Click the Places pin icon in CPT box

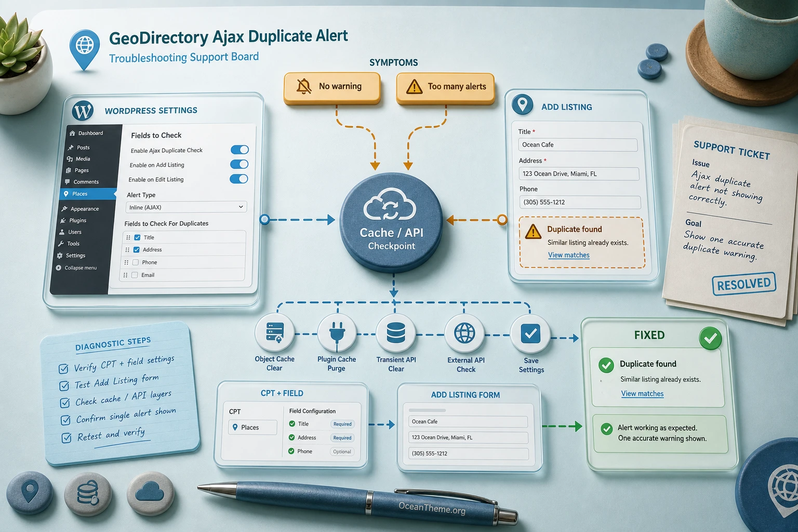235,427
